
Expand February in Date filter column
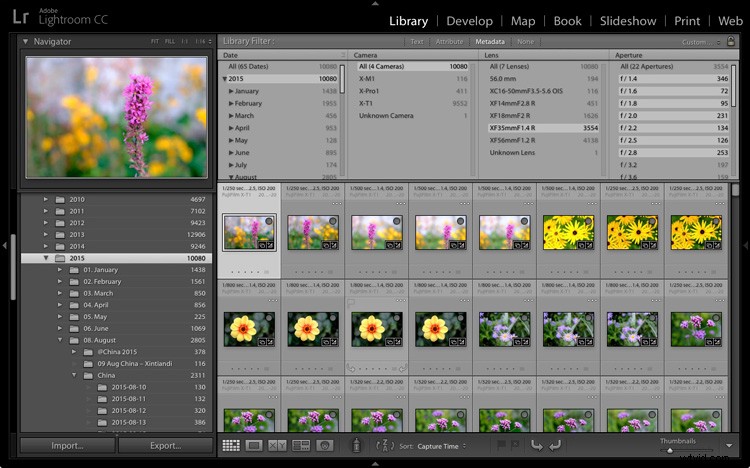coord(231,103)
